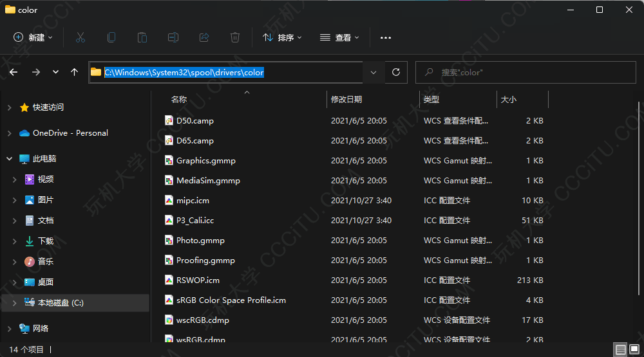The width and height of the screenshot is (644, 357).
Task: Select the sRGB Color Space Profile.icm file
Action: point(231,300)
